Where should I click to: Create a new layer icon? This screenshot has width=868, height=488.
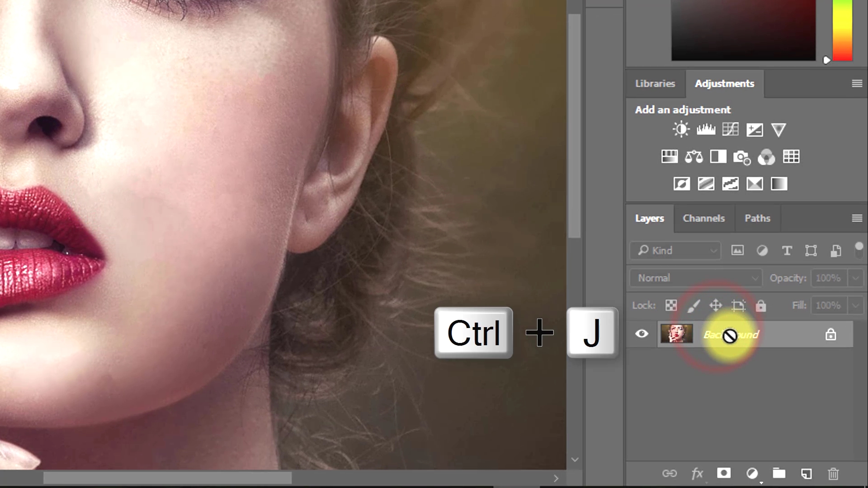tap(806, 474)
